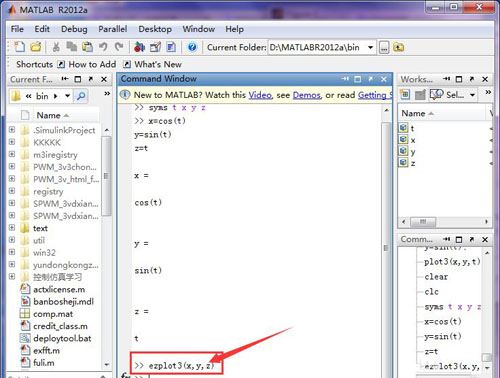This screenshot has width=500, height=378.
Task: Show more Current Folder toolbar options
Action: pos(107,94)
